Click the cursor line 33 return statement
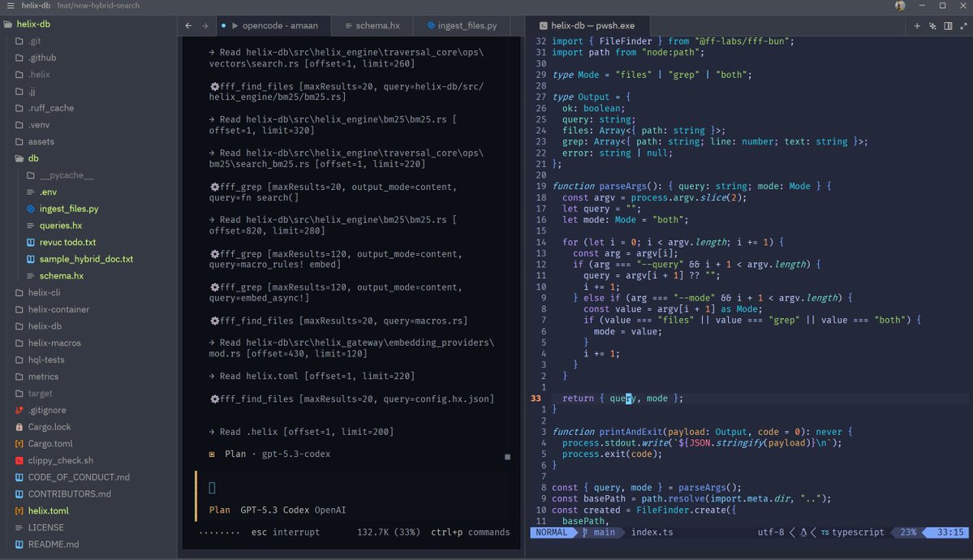Screen dimensions: 973x560 click(622, 398)
